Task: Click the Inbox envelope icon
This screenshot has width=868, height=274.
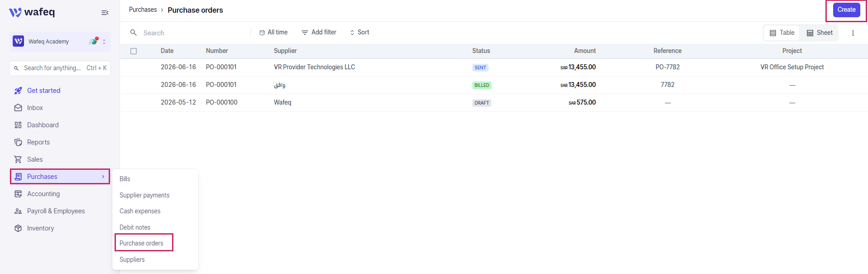Action: pyautogui.click(x=18, y=108)
